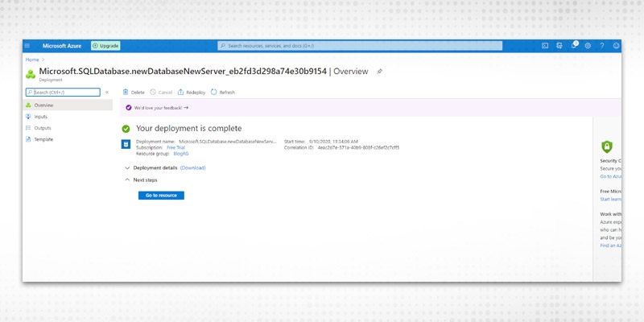Click the purple feedback checkmark icon
Screen dimensions: 644x322
[129, 108]
